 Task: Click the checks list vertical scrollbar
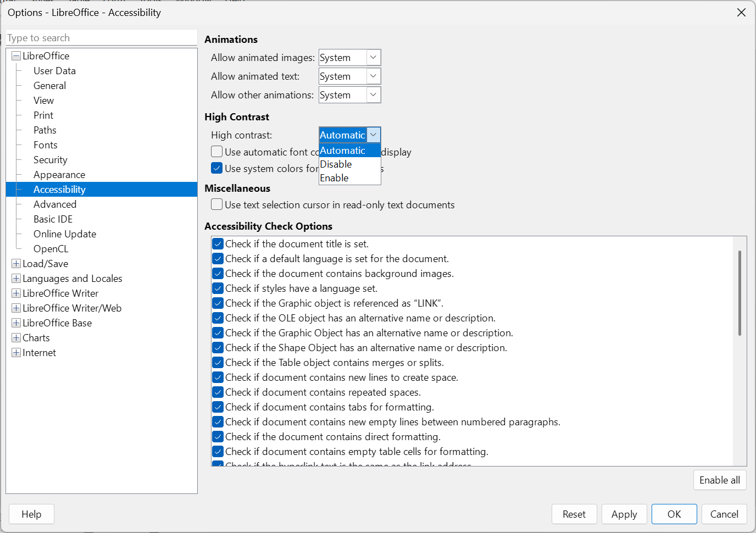click(x=740, y=293)
